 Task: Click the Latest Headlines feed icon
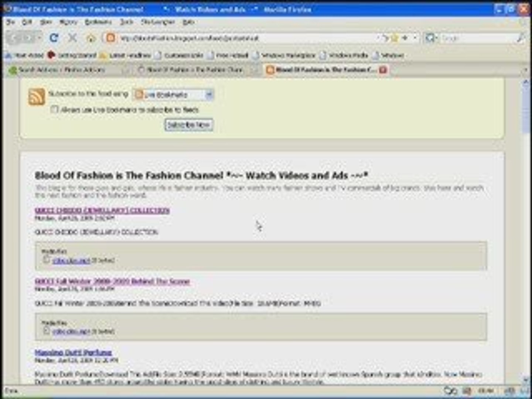[104, 55]
